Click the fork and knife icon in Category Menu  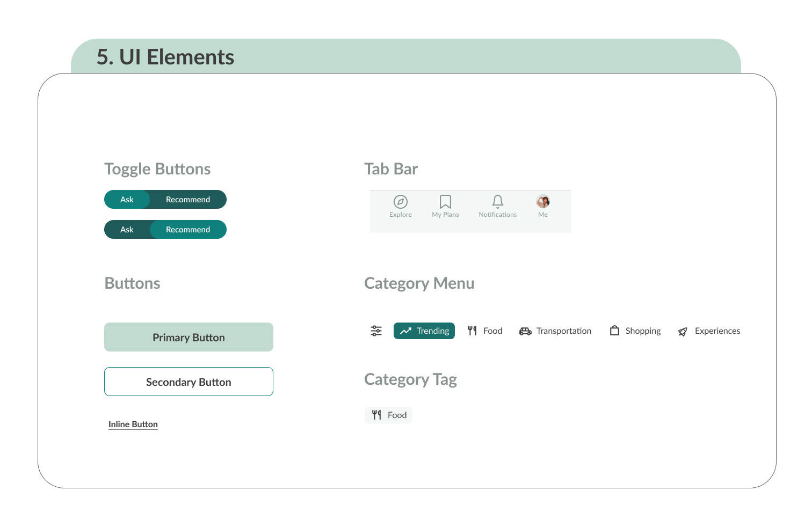point(472,331)
